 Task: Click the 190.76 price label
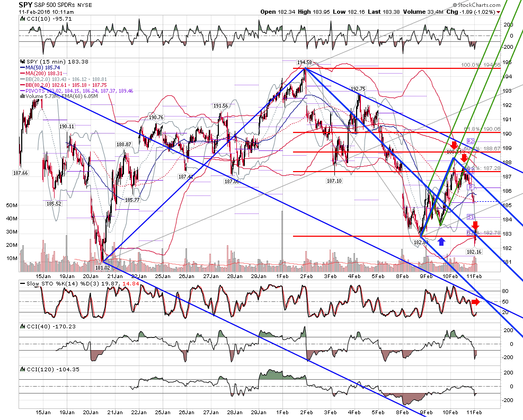(156, 118)
